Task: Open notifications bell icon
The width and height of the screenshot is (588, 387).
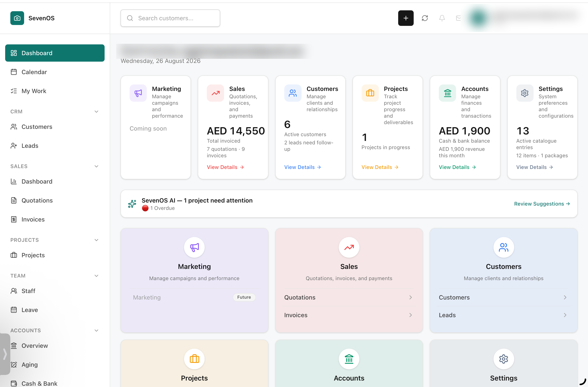Action: tap(442, 18)
